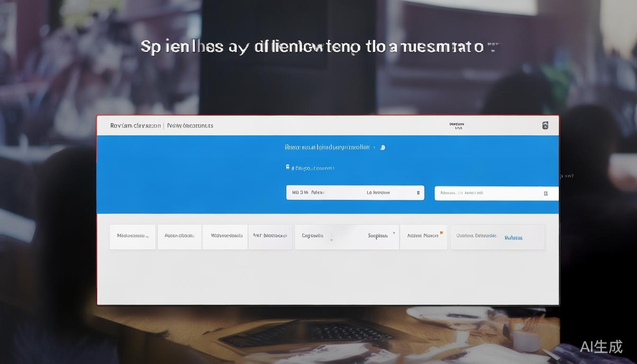Select the 'Wahnsedouts' card
637x364 pixels.
pos(226,236)
